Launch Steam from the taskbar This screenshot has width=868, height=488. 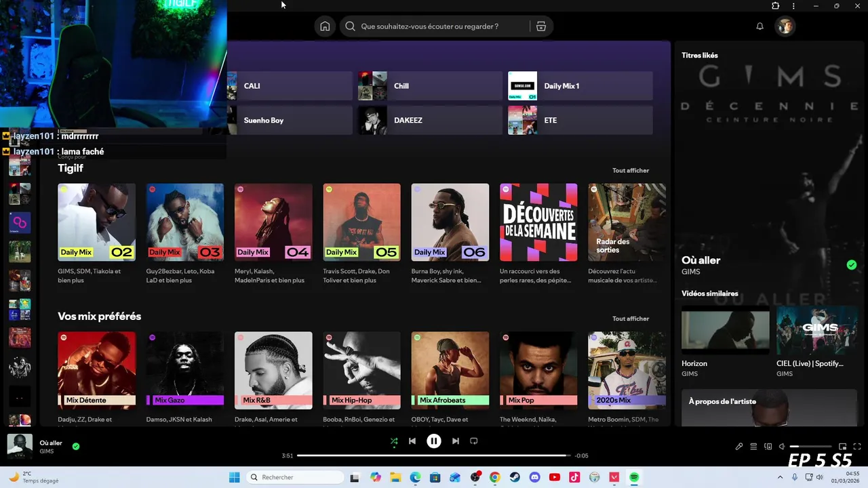tap(515, 477)
